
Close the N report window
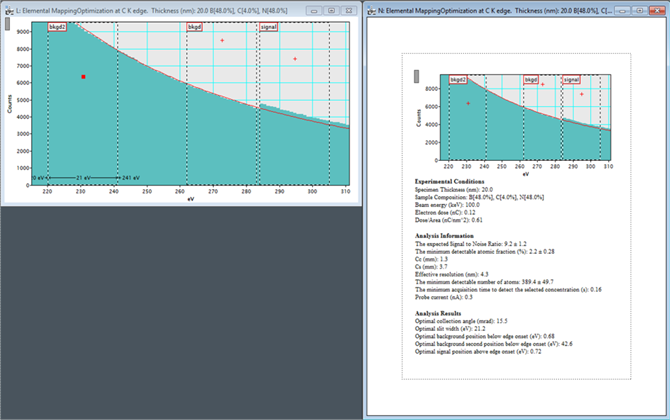point(657,8)
